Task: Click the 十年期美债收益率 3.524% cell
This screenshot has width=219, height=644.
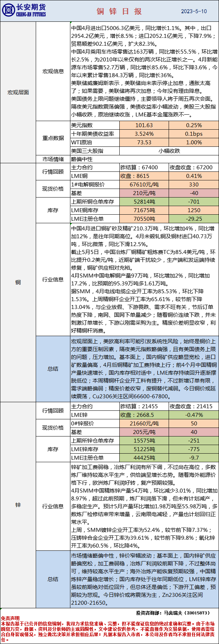Action: pos(144,134)
